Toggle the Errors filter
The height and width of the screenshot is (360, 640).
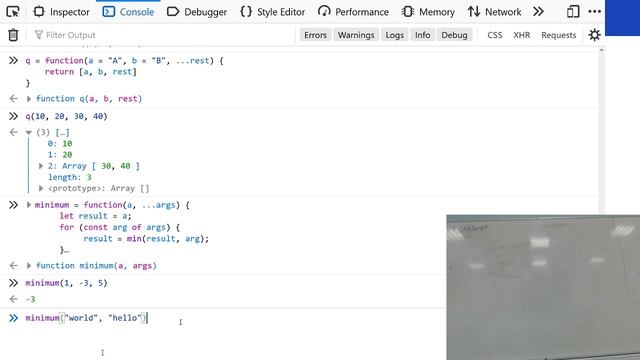316,35
